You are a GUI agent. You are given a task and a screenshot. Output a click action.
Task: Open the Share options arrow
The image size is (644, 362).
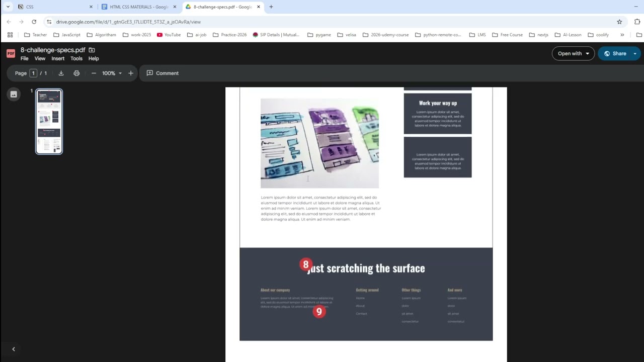[635, 54]
